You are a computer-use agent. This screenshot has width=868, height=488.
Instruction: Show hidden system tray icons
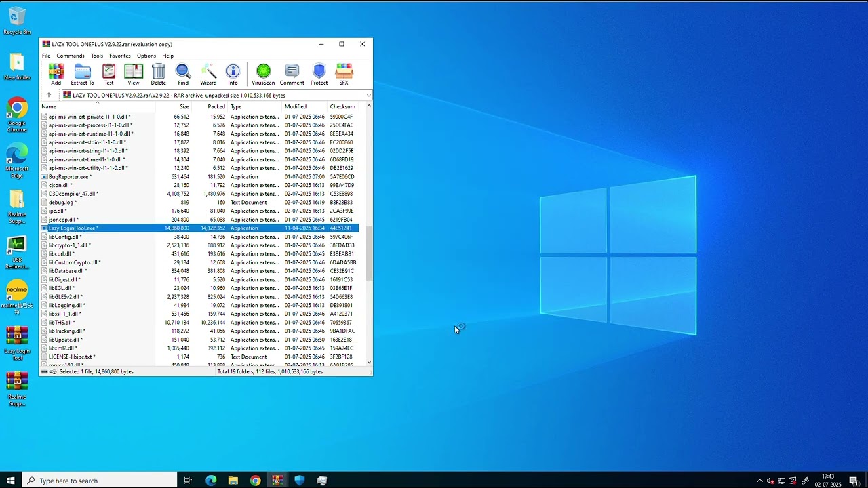pos(759,481)
